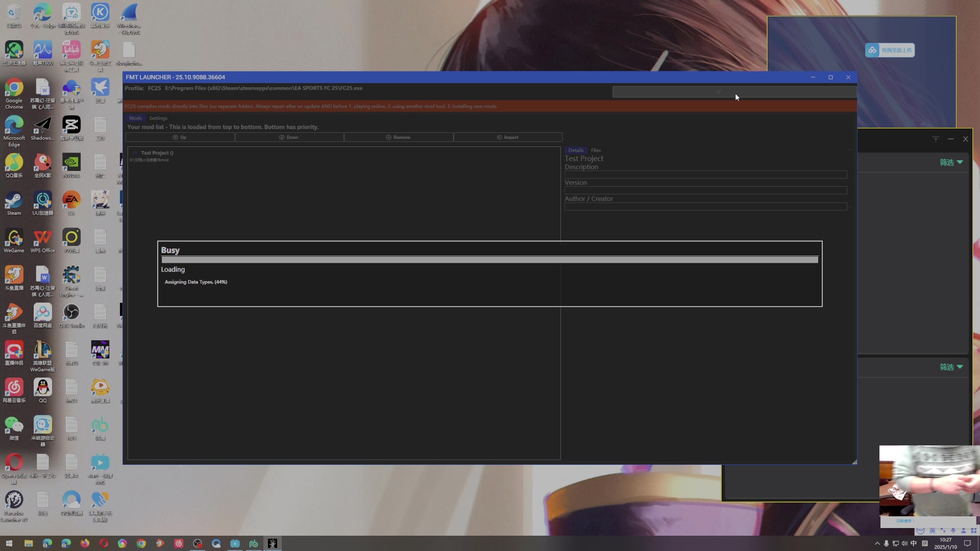Image resolution: width=980 pixels, height=551 pixels.
Task: Click the webcam overlay thumbnail
Action: click(x=929, y=486)
